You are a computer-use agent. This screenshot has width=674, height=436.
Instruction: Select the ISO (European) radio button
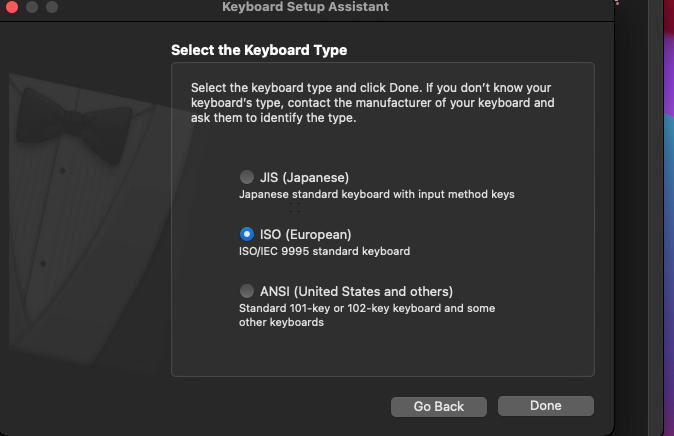click(247, 234)
